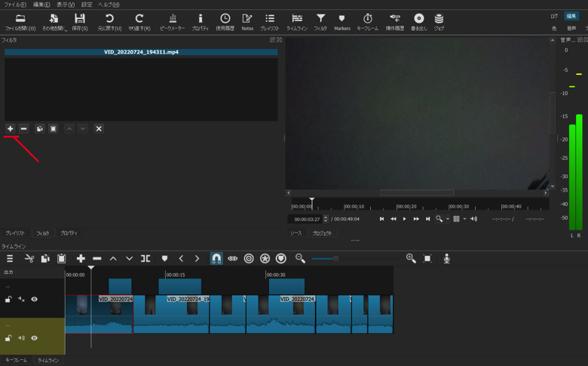Append clip to the timeline track

[81, 259]
